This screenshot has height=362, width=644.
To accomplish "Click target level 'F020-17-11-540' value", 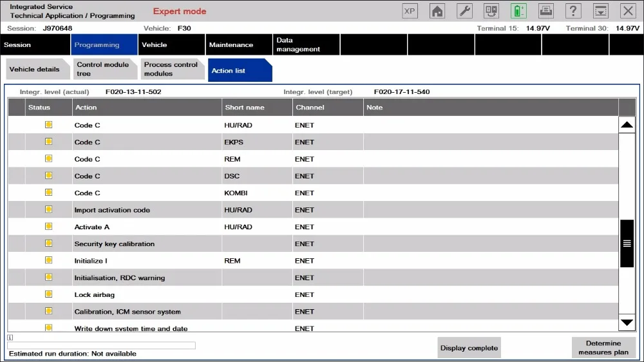I will coord(402,91).
